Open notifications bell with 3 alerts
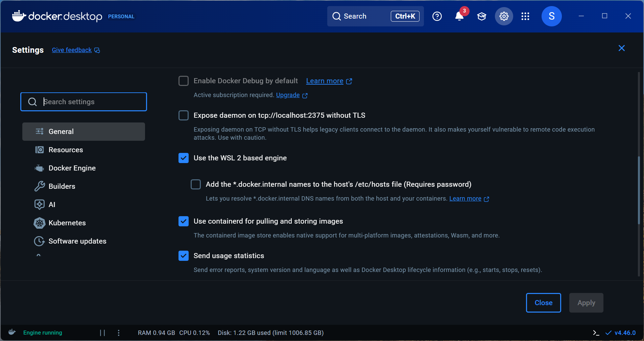 pos(459,16)
